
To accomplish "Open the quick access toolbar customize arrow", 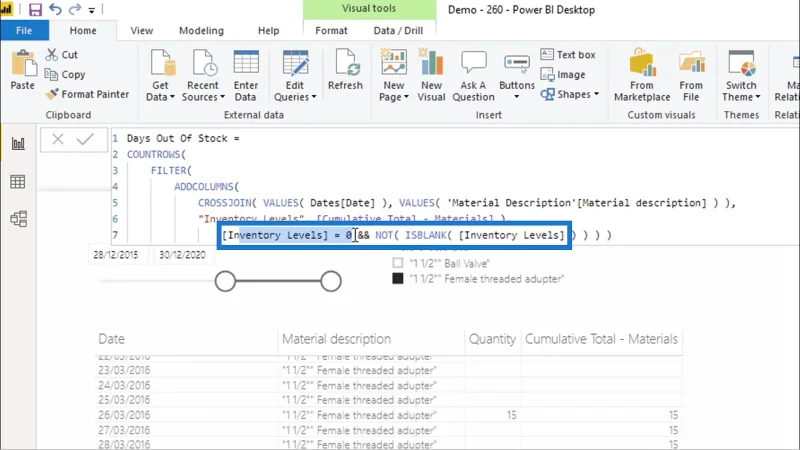I will (x=91, y=10).
